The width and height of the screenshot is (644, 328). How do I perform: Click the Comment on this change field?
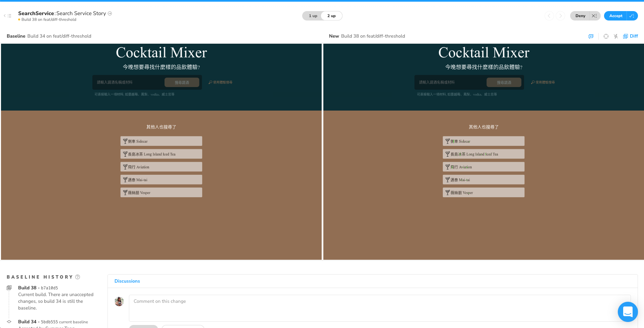coord(379,307)
